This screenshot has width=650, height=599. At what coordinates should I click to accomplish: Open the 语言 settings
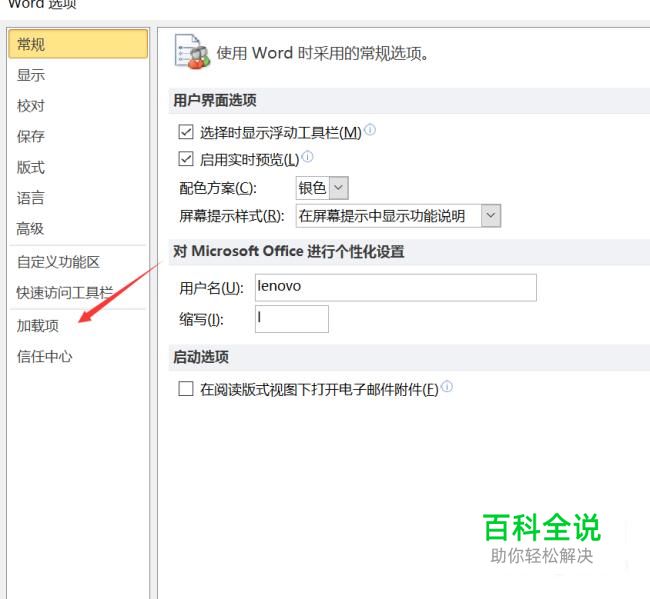click(x=30, y=198)
